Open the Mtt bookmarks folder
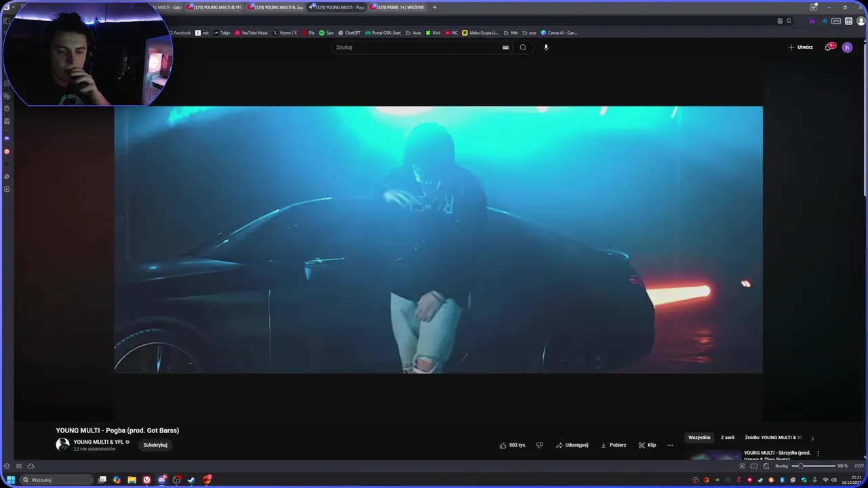Viewport: 868px width, 488px height. (511, 33)
